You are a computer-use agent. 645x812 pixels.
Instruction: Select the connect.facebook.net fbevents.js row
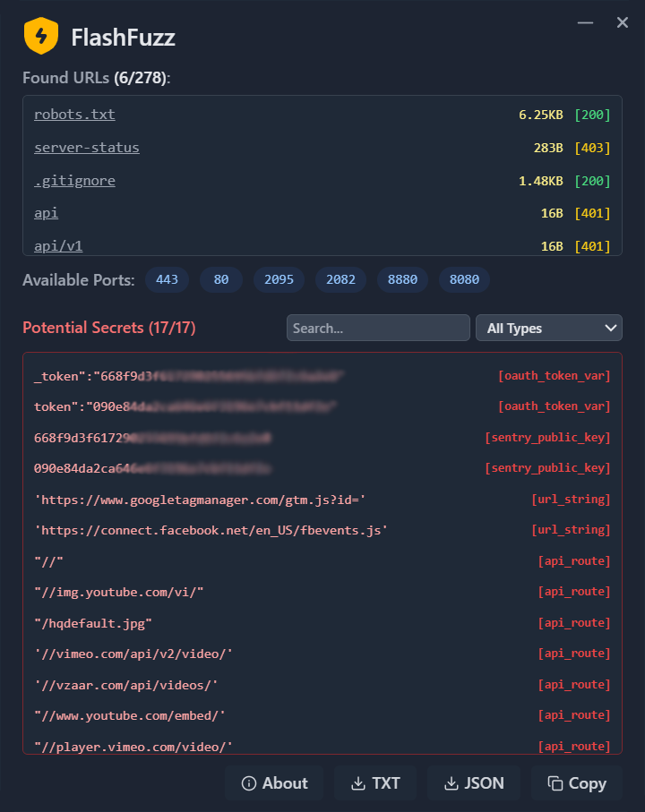tap(322, 530)
